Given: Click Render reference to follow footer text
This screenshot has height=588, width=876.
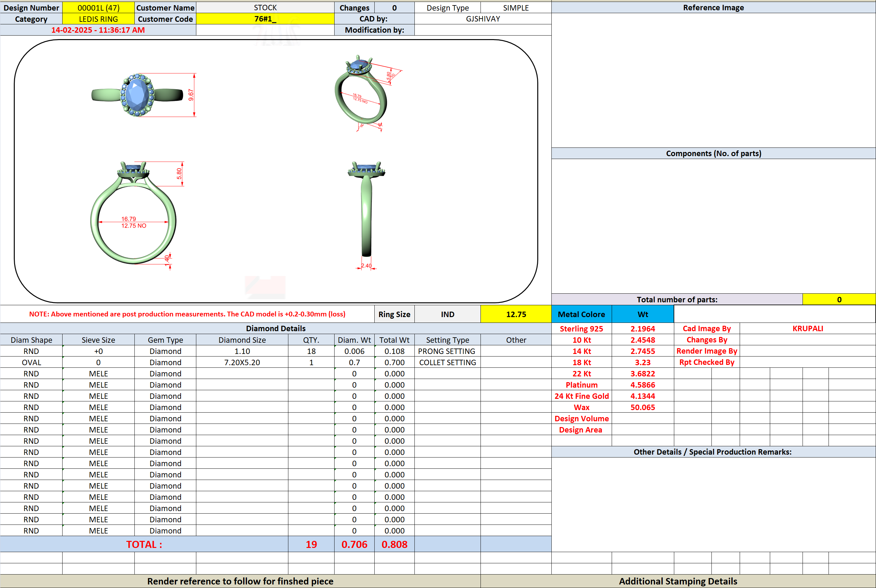Looking at the screenshot, I should 240,581.
